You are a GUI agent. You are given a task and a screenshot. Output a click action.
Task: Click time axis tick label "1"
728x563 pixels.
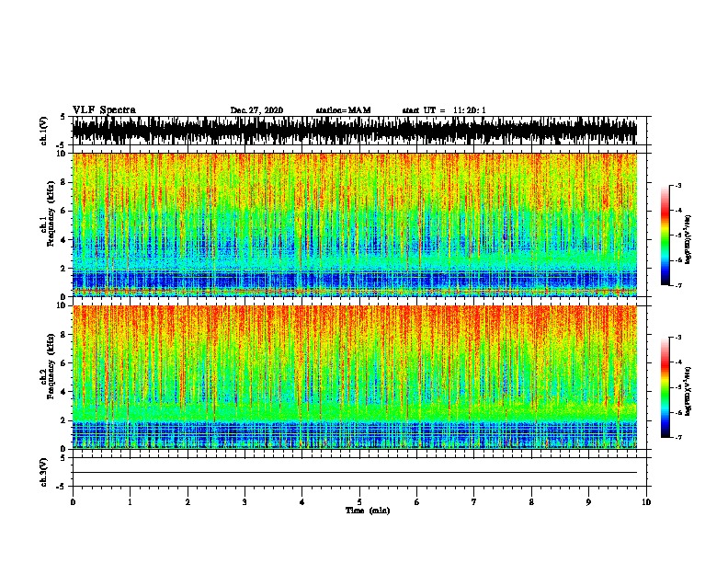(x=130, y=502)
